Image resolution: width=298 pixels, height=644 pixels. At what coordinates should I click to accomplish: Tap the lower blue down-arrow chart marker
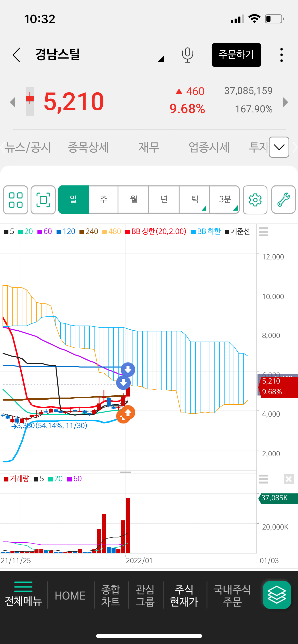click(123, 383)
